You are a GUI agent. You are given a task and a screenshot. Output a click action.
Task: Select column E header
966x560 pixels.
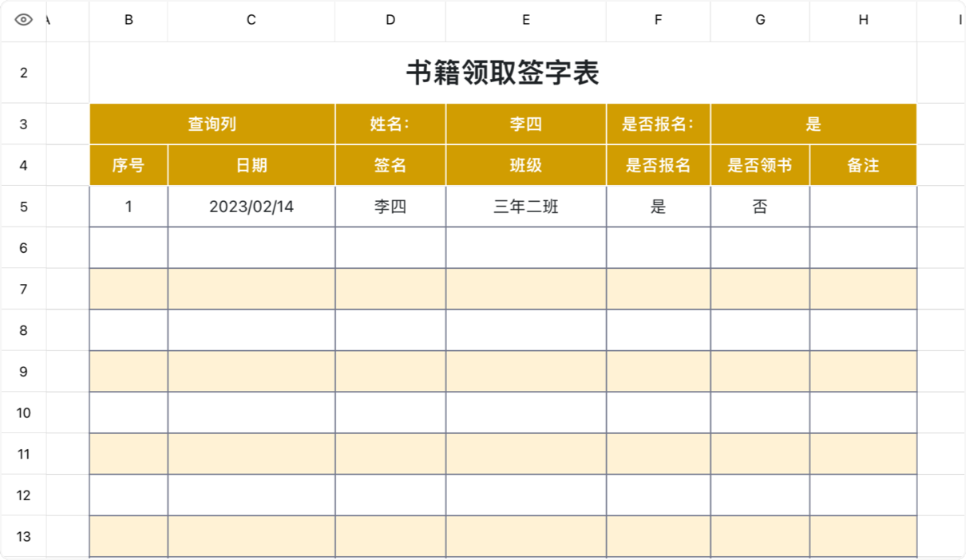point(526,21)
